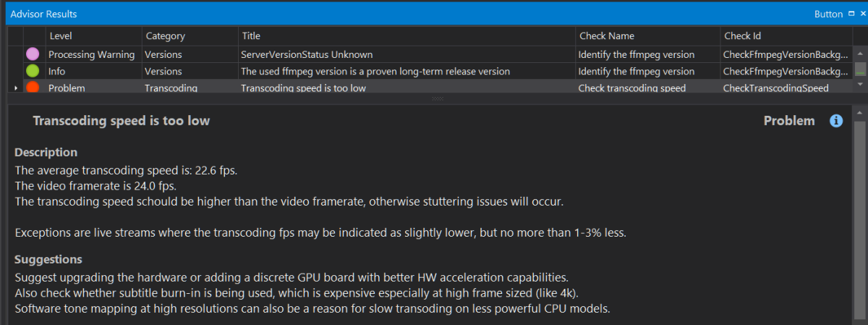Click the splitter grip between grid and details
The height and width of the screenshot is (325, 868).
tap(438, 98)
